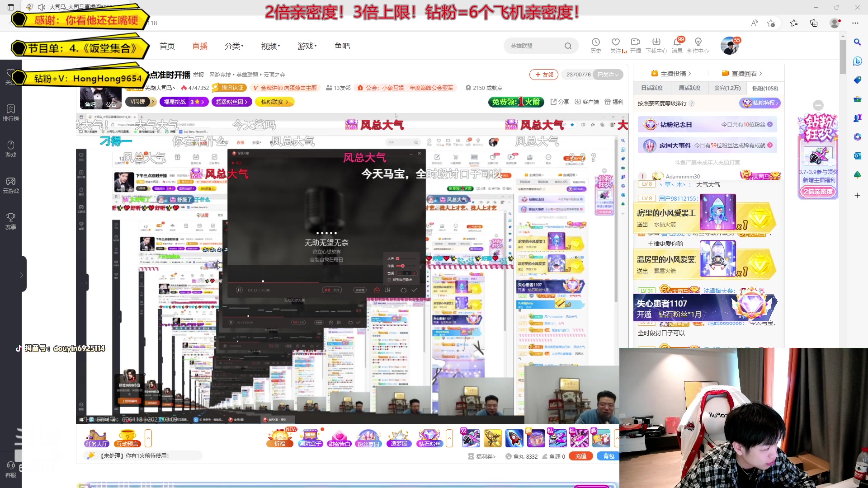Expand 家园大事件 row arrow
868x488 pixels.
[770, 145]
